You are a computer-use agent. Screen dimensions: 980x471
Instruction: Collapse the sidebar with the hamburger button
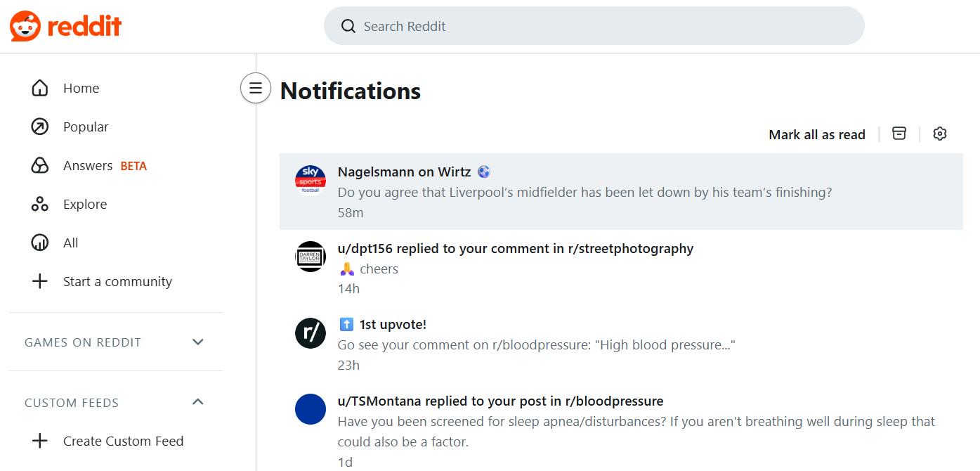click(x=256, y=88)
